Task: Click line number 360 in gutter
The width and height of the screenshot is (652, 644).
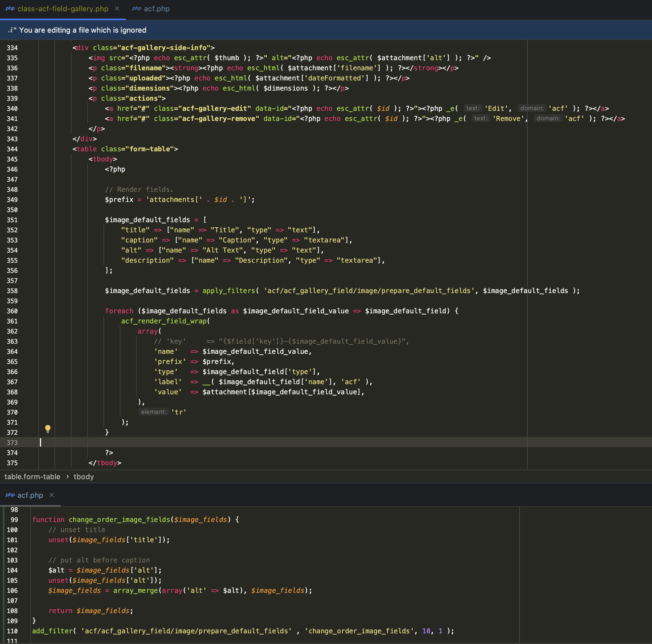Action: point(12,311)
